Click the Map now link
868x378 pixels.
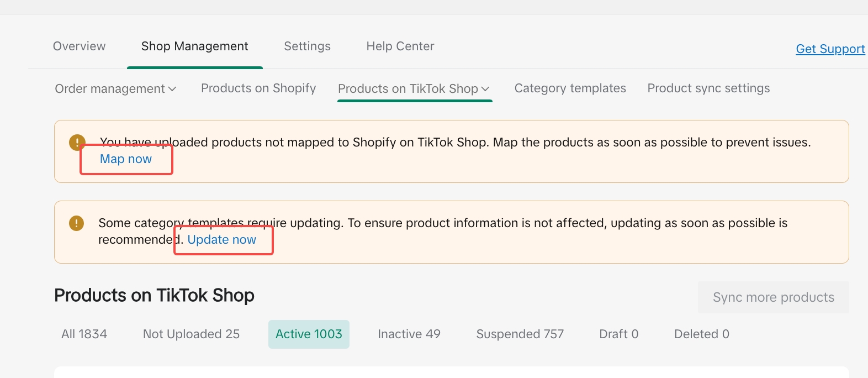coord(126,159)
